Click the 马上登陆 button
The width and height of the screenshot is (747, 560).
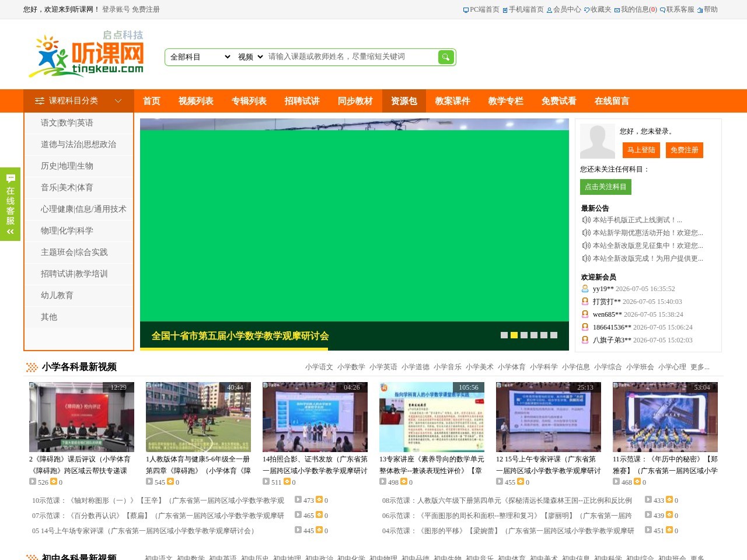tap(641, 150)
